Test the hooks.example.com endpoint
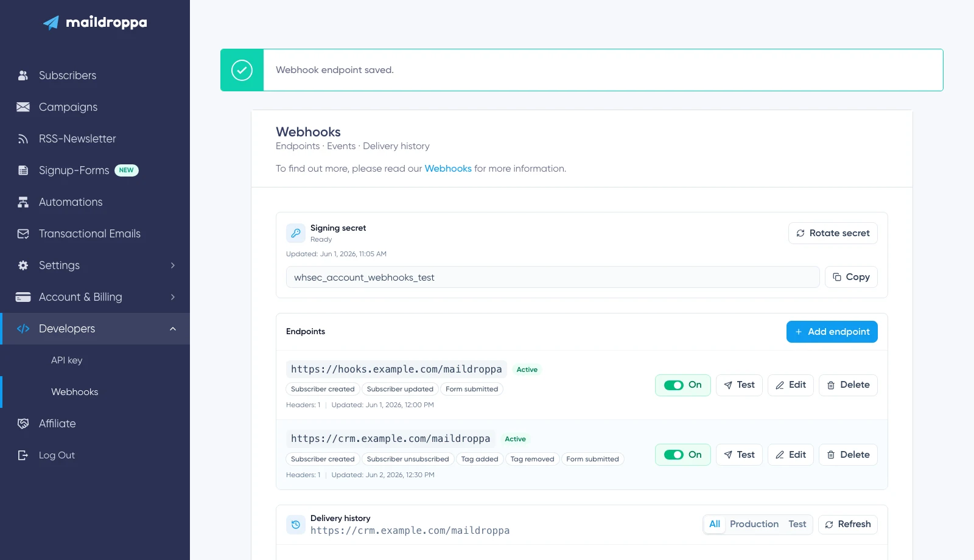Image resolution: width=974 pixels, height=560 pixels. click(x=739, y=385)
